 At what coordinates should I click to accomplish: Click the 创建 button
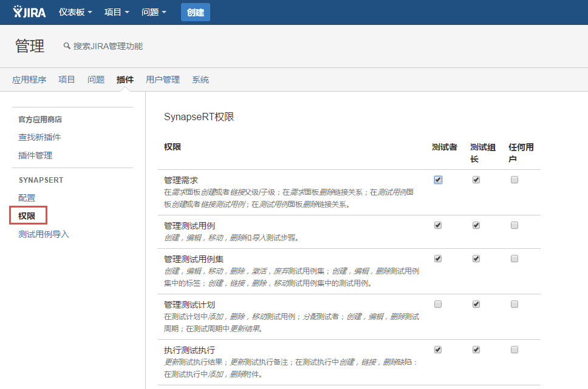click(x=196, y=12)
